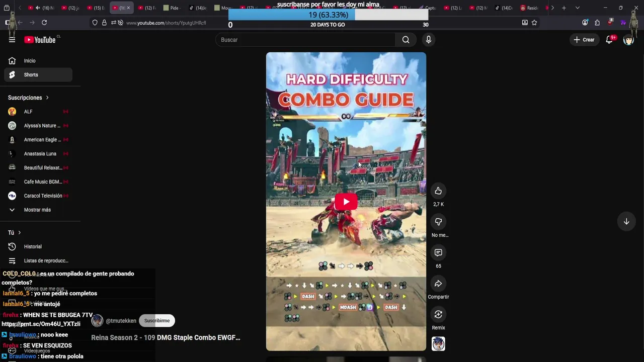644x362 pixels.
Task: Start voice search with the microphone
Action: point(429,40)
